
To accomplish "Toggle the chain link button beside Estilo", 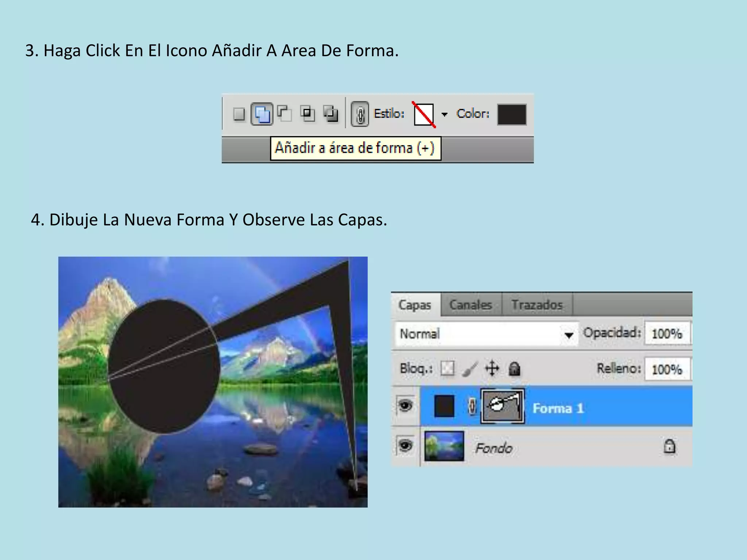I will [360, 114].
